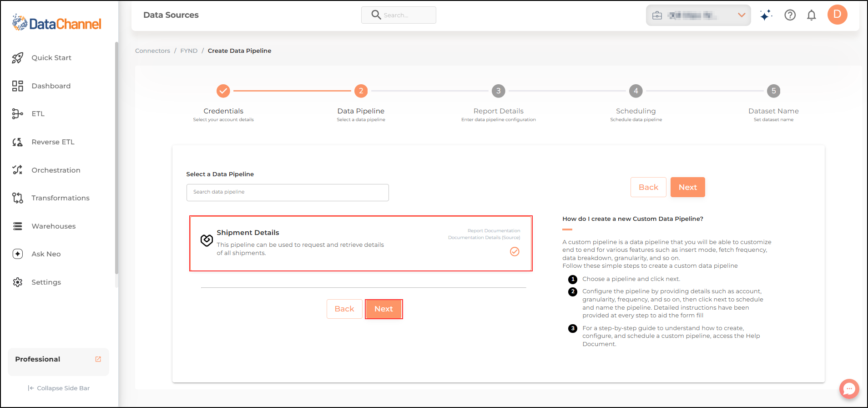Click the AI sparkle icon in header
Image resolution: width=868 pixels, height=408 pixels.
click(x=766, y=15)
